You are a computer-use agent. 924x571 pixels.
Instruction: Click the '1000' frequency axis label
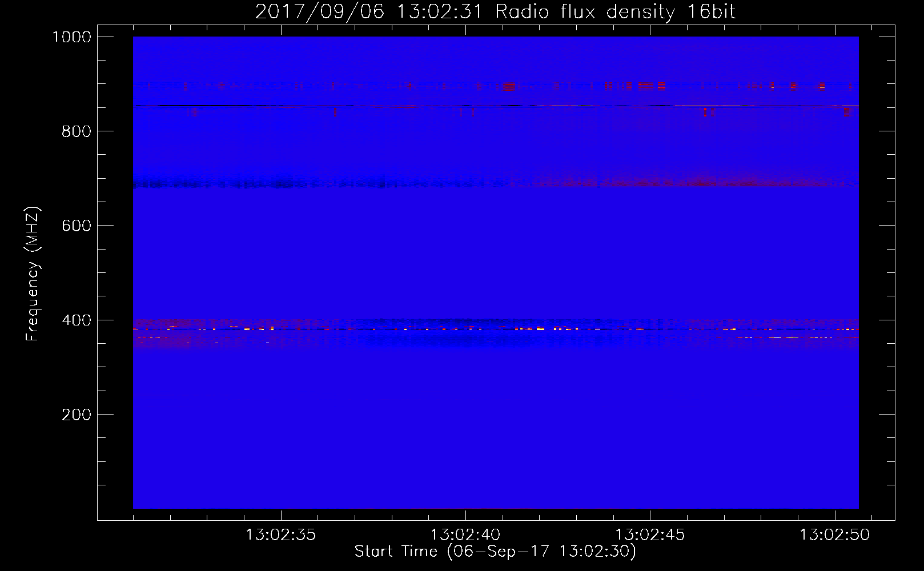72,37
